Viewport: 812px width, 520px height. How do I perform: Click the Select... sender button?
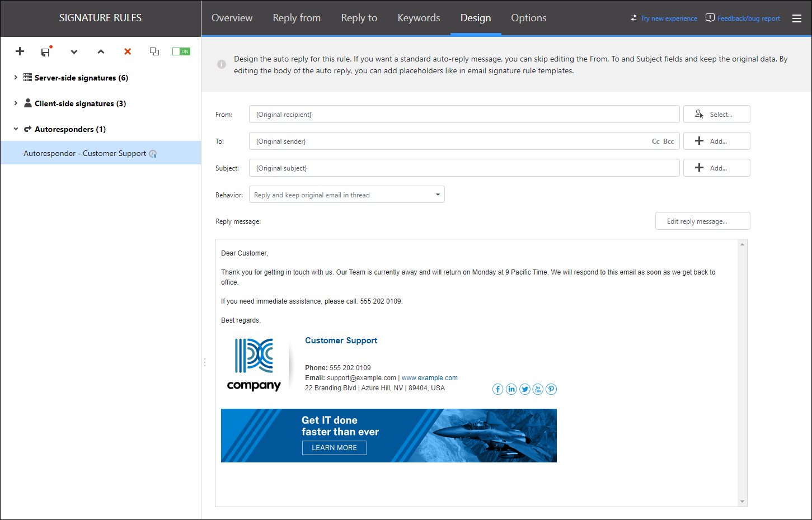(x=716, y=114)
